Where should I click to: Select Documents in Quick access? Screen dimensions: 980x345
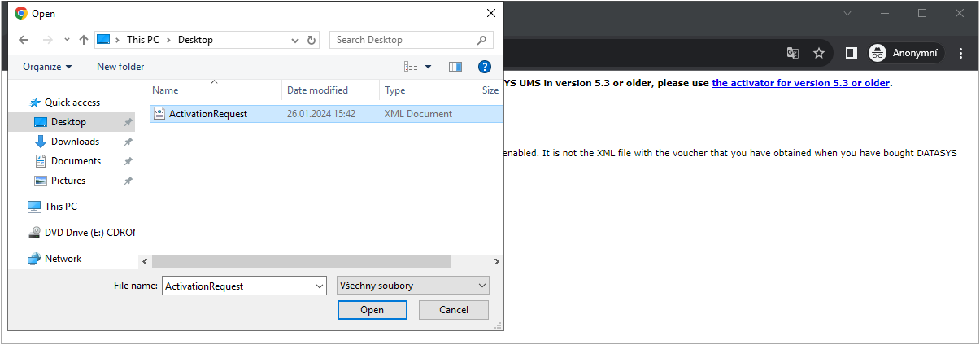76,161
